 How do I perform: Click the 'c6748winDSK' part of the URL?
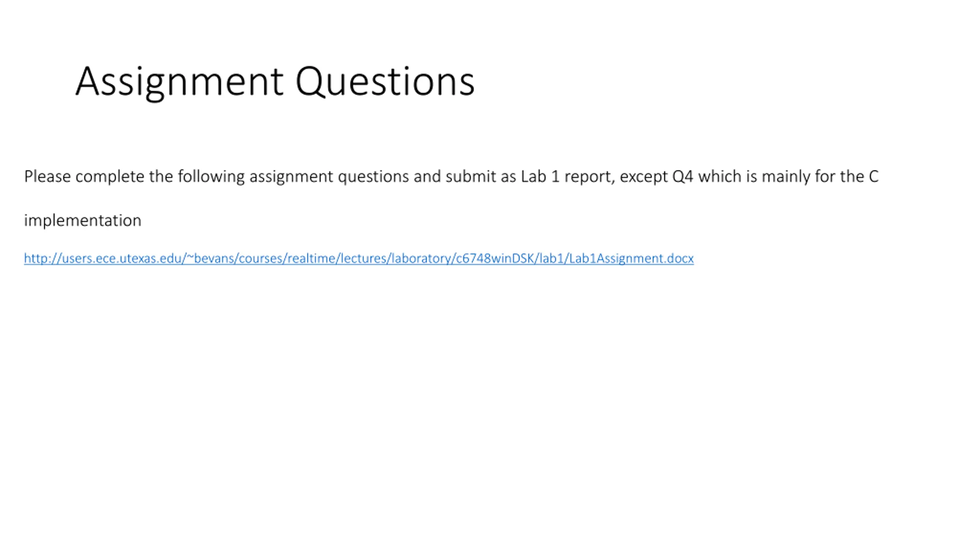pyautogui.click(x=495, y=259)
